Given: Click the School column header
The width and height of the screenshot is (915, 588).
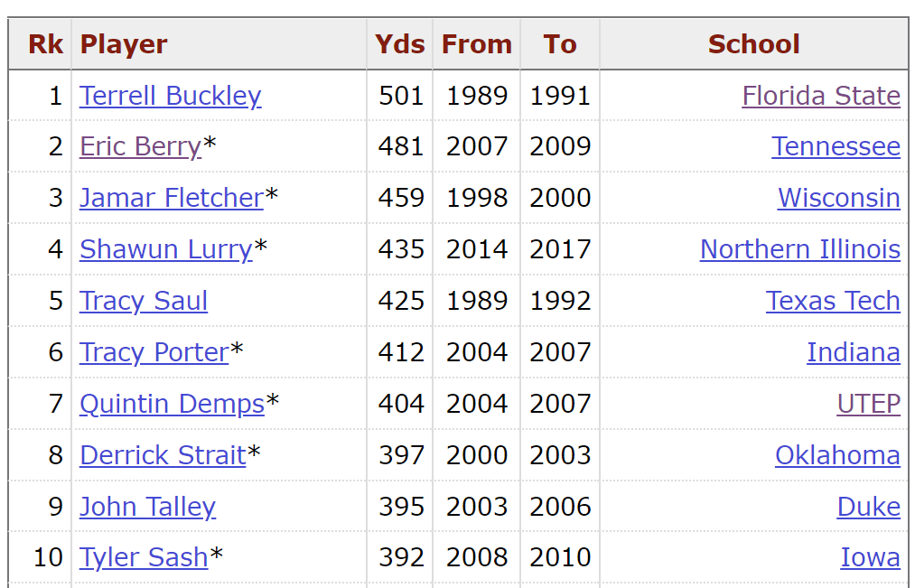Looking at the screenshot, I should (754, 44).
